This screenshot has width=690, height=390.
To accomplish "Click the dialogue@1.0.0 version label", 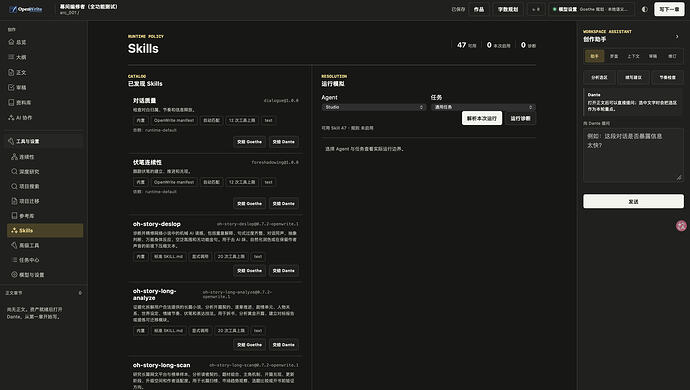I will pyautogui.click(x=281, y=100).
